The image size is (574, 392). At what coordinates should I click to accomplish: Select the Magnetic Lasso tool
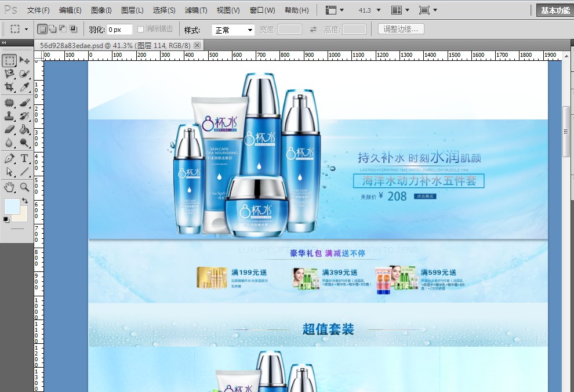point(9,74)
